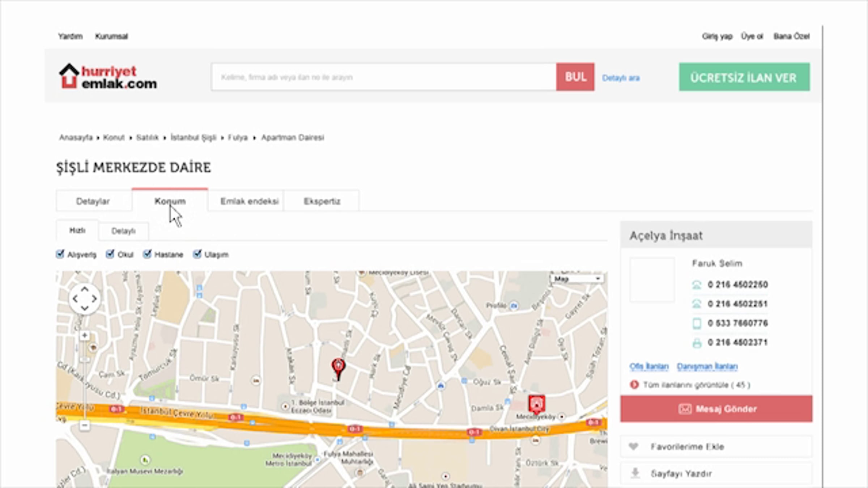Open the Detaylı ara link

[621, 78]
